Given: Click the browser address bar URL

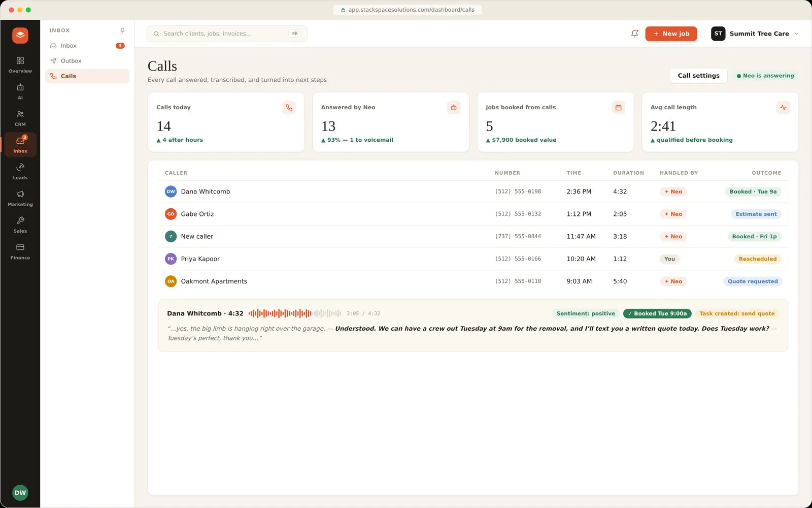Looking at the screenshot, I should coord(408,10).
